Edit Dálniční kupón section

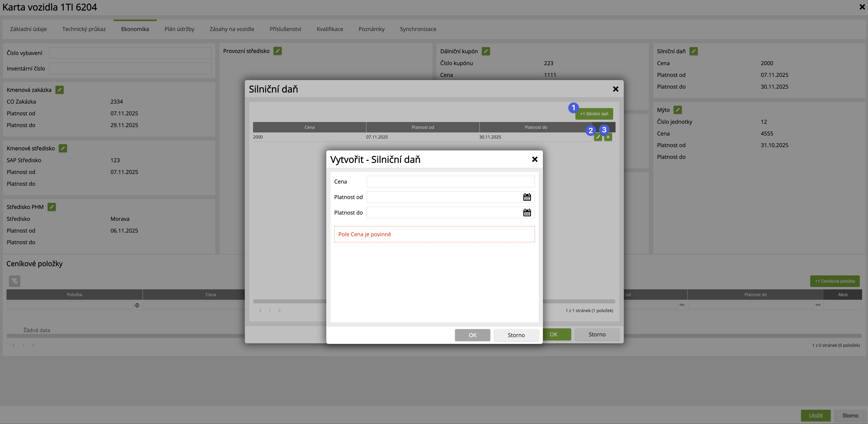[486, 51]
